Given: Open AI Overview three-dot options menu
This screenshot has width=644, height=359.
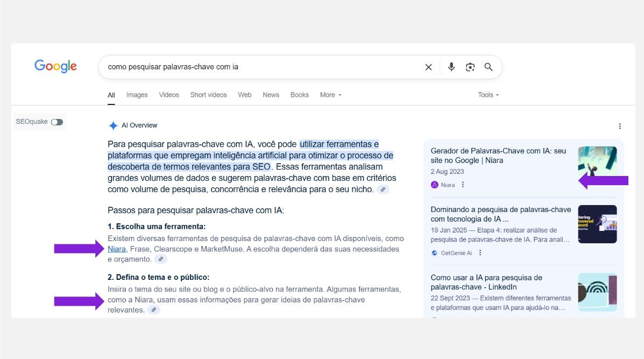Looking at the screenshot, I should (x=619, y=126).
